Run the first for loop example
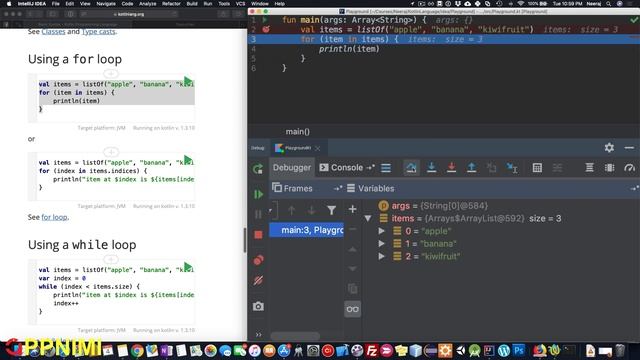This screenshot has height=360, width=640. tap(188, 81)
